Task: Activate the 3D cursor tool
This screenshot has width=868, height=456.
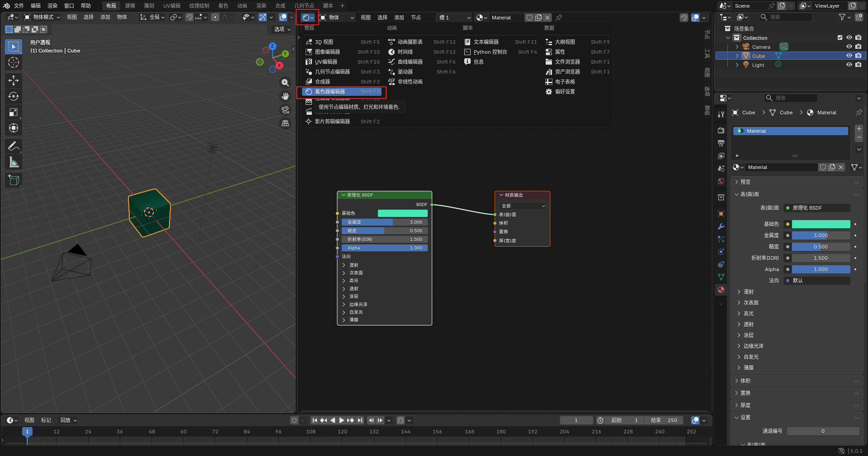Action: coord(14,62)
